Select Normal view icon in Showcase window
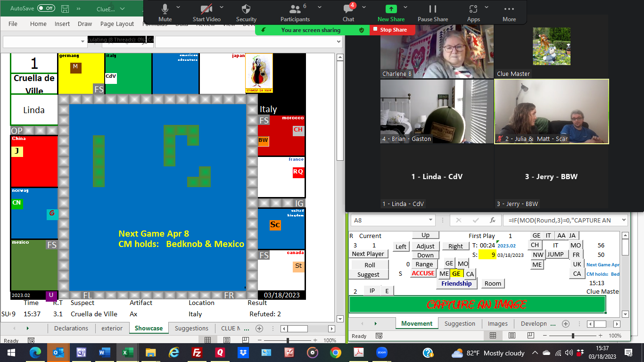Image resolution: width=644 pixels, height=362 pixels. (x=207, y=340)
